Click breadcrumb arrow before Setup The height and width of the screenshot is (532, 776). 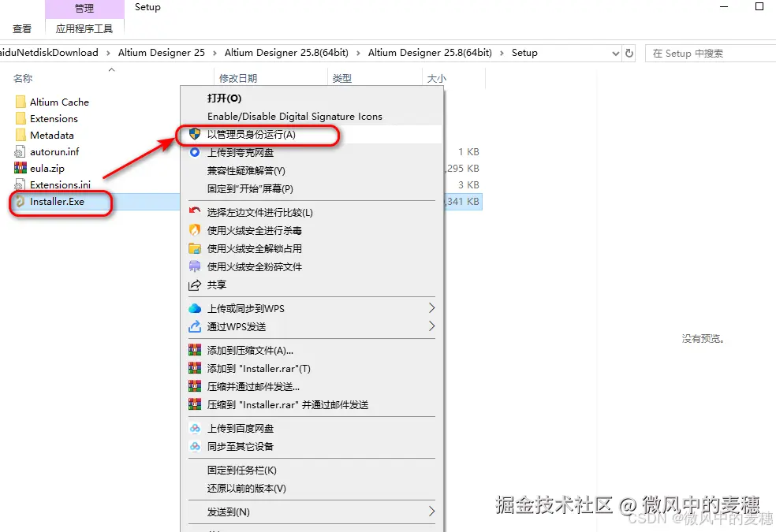click(x=502, y=53)
